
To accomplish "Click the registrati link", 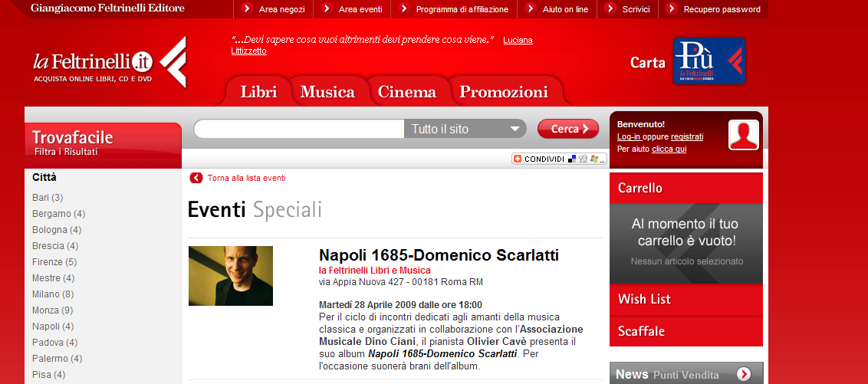I will coord(687,136).
